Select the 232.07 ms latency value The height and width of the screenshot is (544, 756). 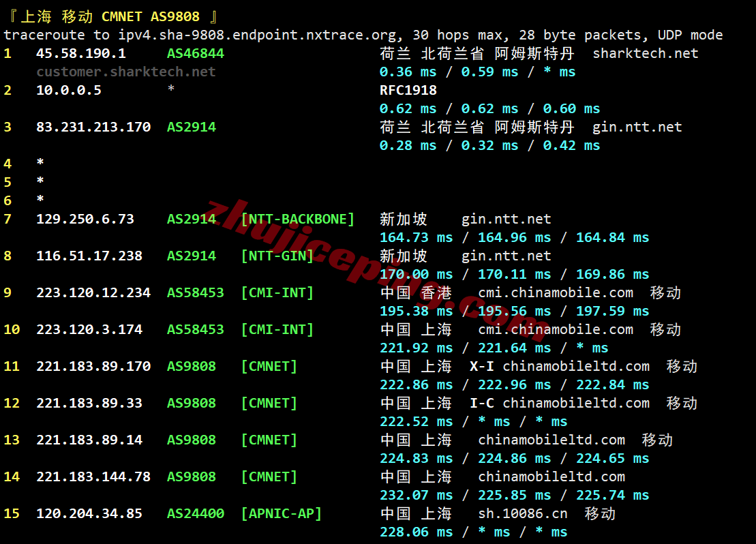[416, 496]
